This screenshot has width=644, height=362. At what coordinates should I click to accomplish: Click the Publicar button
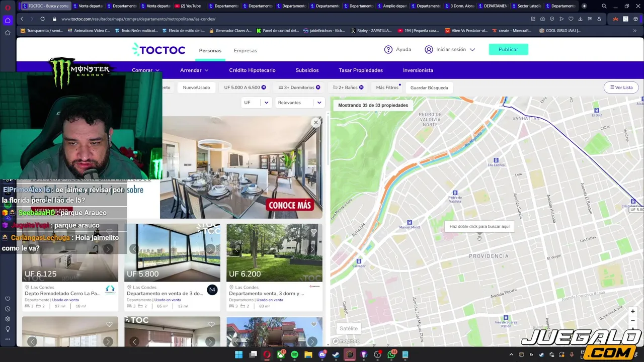pyautogui.click(x=508, y=49)
